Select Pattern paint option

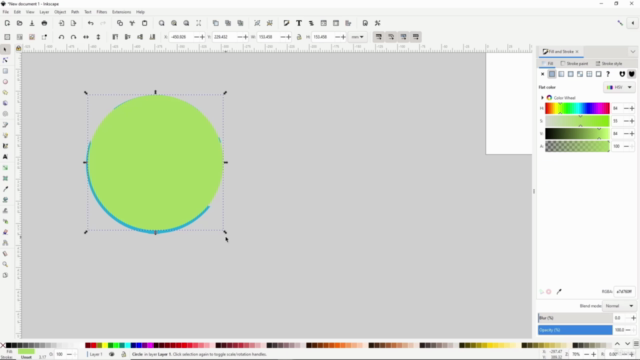pos(589,74)
